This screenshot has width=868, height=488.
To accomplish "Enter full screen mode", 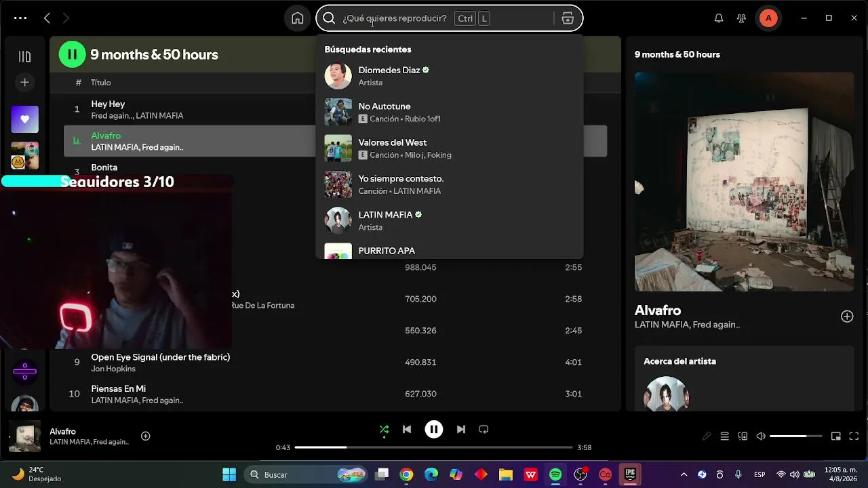I will (854, 436).
